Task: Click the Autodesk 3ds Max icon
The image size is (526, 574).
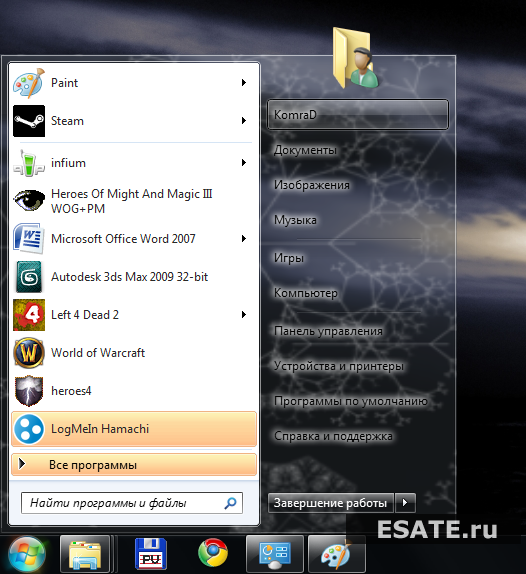Action: click(x=29, y=277)
